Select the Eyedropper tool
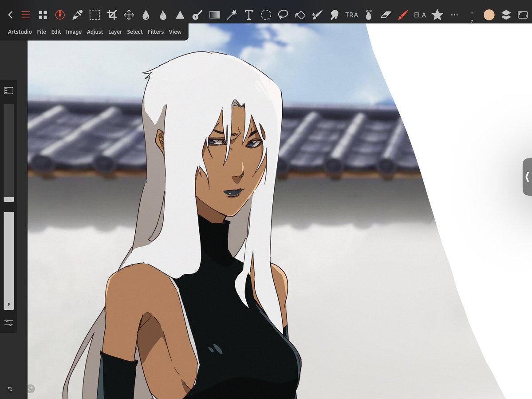532x399 pixels. pos(77,15)
